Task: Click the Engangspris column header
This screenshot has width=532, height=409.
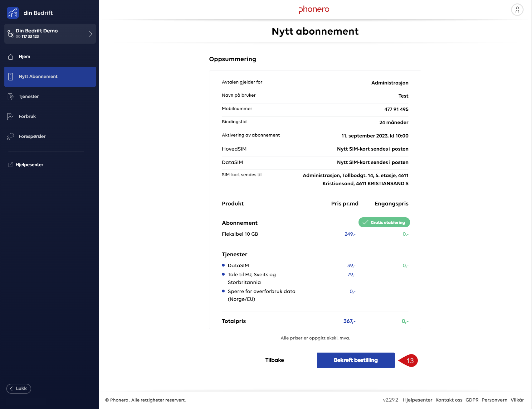Action: tap(391, 204)
